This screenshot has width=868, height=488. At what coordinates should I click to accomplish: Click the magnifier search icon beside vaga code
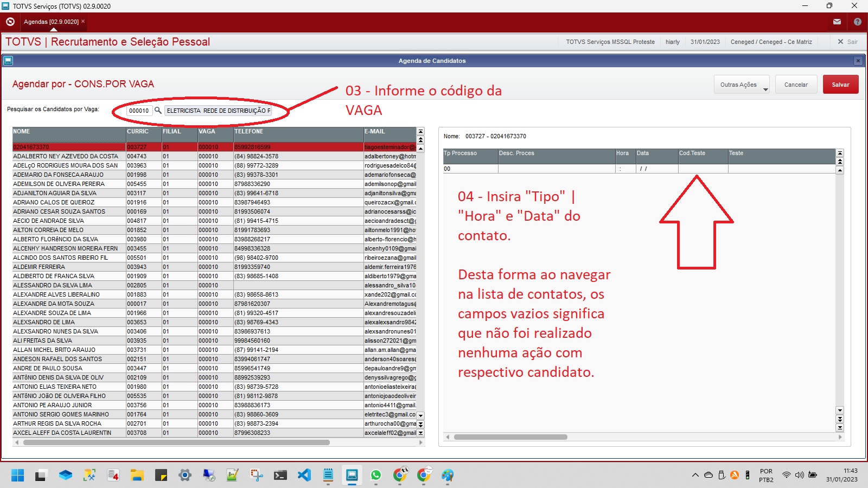[x=158, y=110]
